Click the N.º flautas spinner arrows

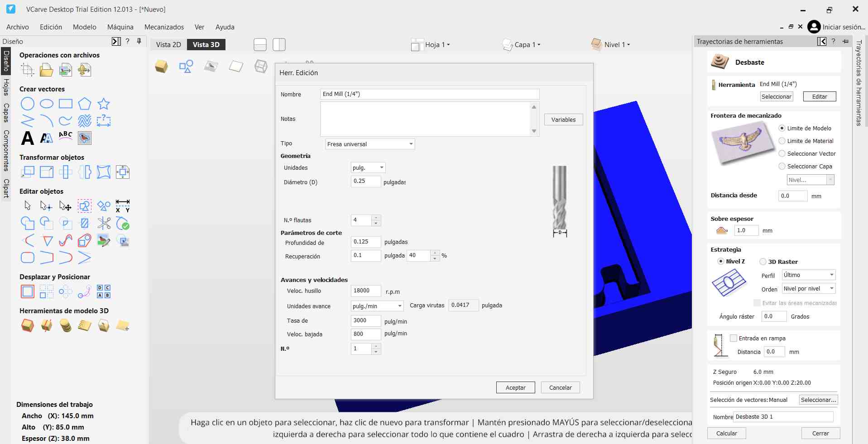coord(376,220)
